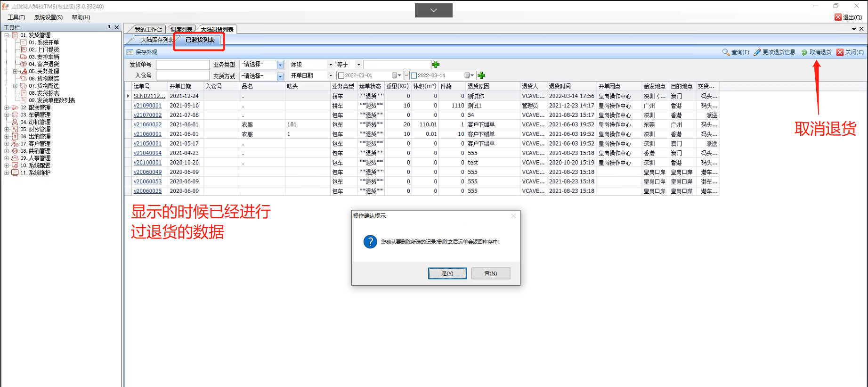Open the 业务类型 dropdown
The height and width of the screenshot is (387, 868).
pos(280,65)
